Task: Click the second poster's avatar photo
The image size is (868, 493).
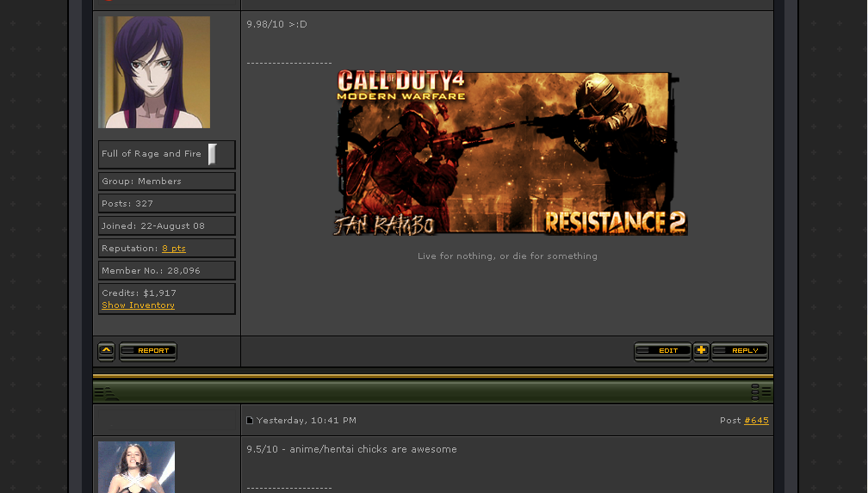Action: click(136, 467)
